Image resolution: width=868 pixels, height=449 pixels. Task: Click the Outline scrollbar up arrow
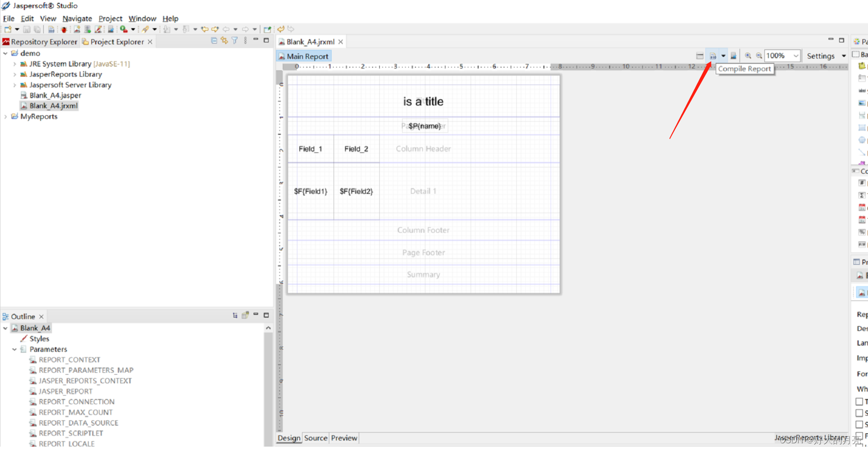(268, 328)
